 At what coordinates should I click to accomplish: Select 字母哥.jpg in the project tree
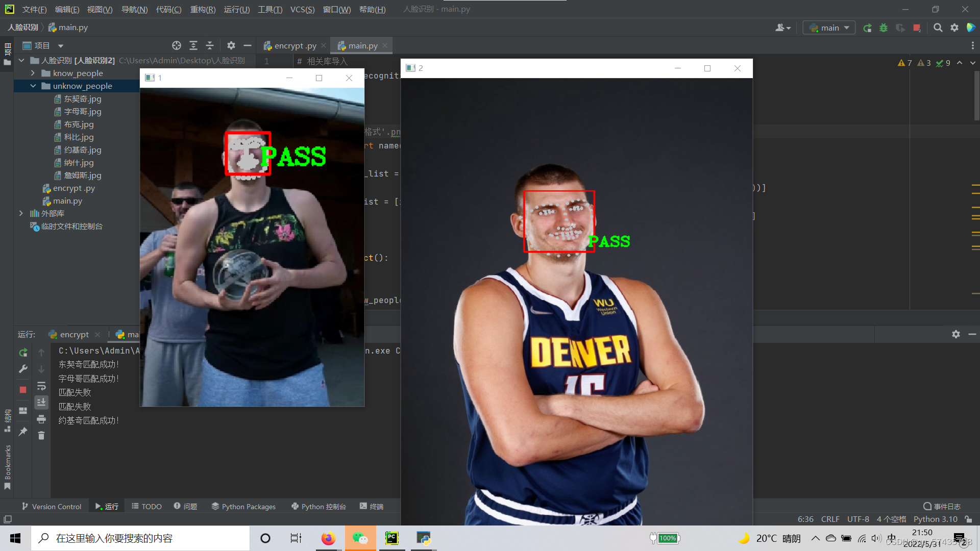pyautogui.click(x=78, y=112)
